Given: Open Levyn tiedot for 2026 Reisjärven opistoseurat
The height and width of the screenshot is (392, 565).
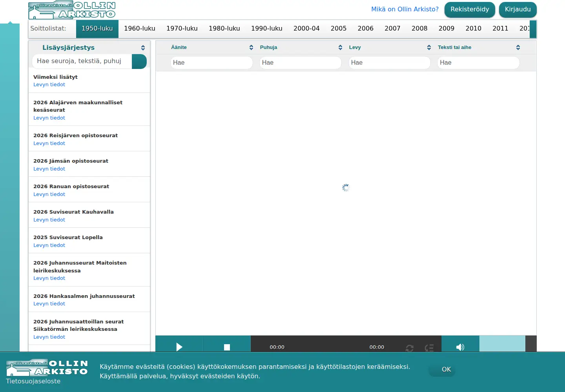Looking at the screenshot, I should coord(49,143).
